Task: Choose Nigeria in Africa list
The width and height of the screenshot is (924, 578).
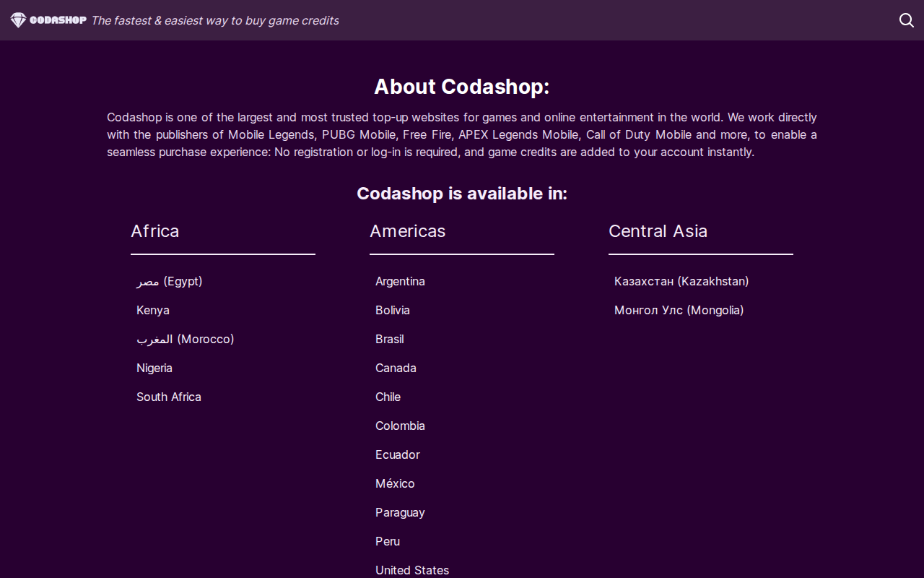Action: tap(154, 368)
